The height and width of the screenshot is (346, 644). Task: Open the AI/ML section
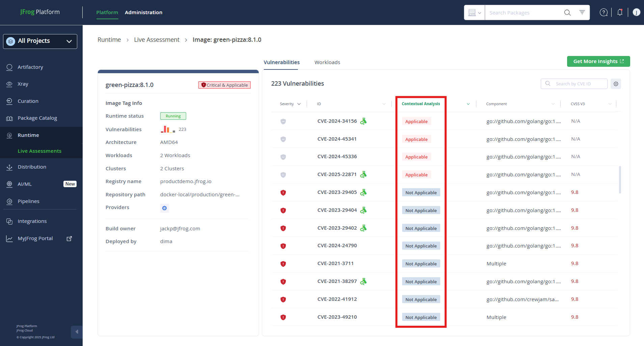coord(24,184)
